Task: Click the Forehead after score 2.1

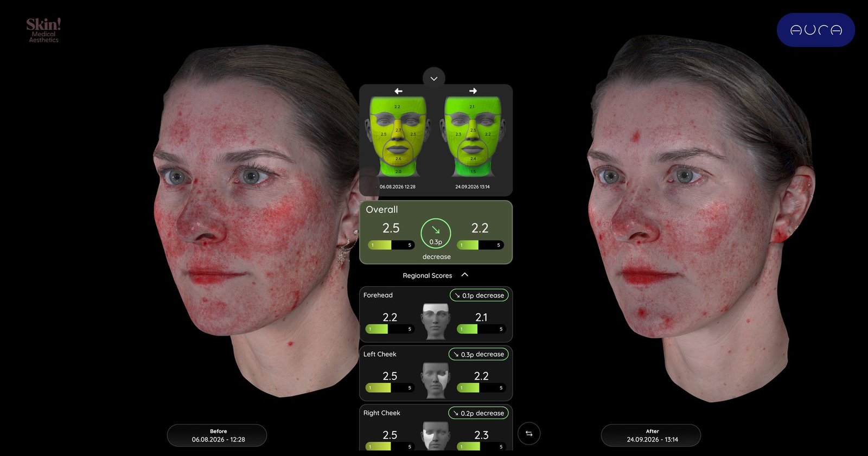Action: (481, 317)
